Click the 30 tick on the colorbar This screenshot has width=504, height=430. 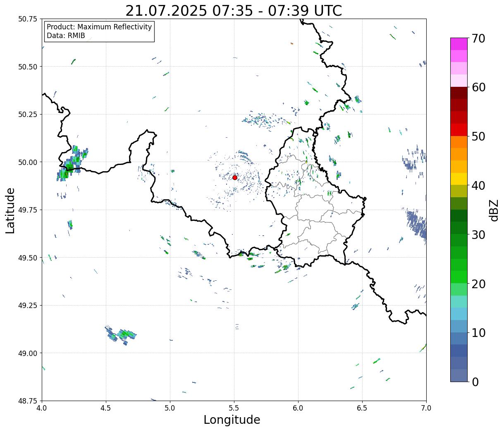point(478,235)
